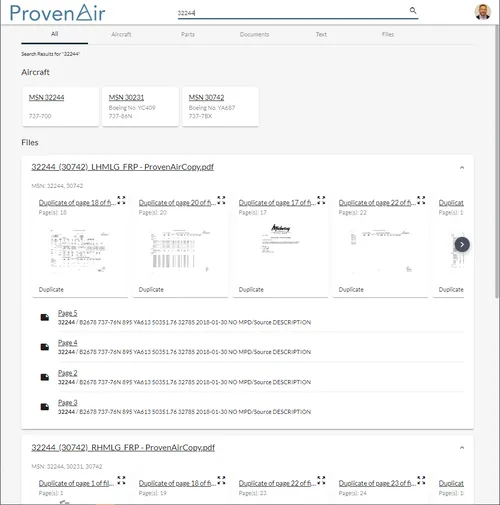This screenshot has width=500, height=505.
Task: Click the document icon beside Page 5
Action: (x=45, y=317)
